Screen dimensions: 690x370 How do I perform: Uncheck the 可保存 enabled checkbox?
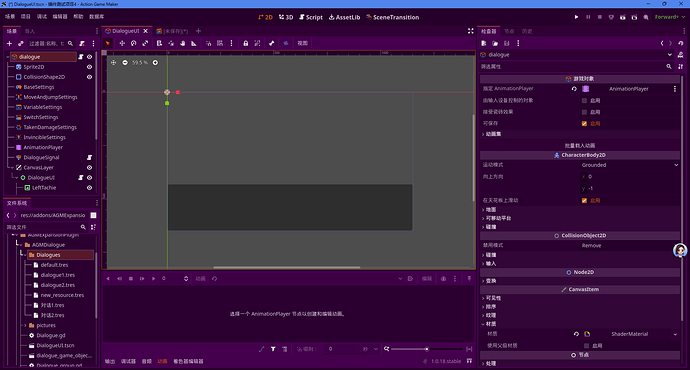584,124
